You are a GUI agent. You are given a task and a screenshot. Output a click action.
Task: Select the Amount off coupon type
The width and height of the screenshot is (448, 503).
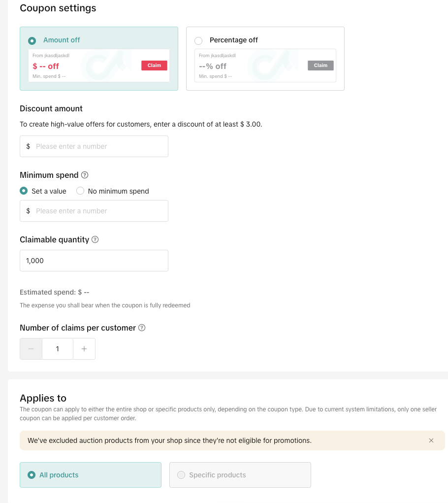click(x=32, y=40)
